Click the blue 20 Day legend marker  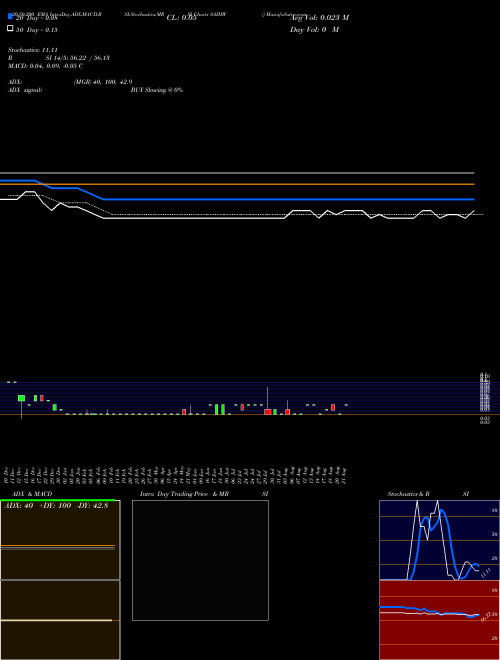(x=10, y=16)
